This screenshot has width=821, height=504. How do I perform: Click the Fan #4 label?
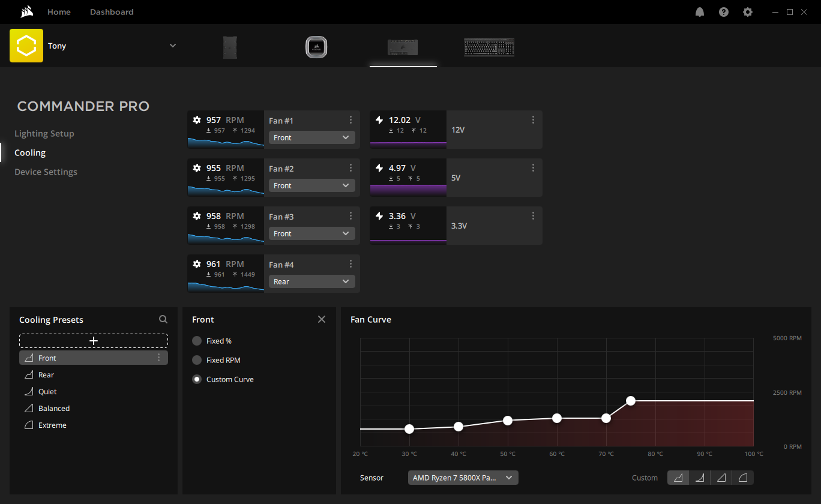click(x=281, y=265)
